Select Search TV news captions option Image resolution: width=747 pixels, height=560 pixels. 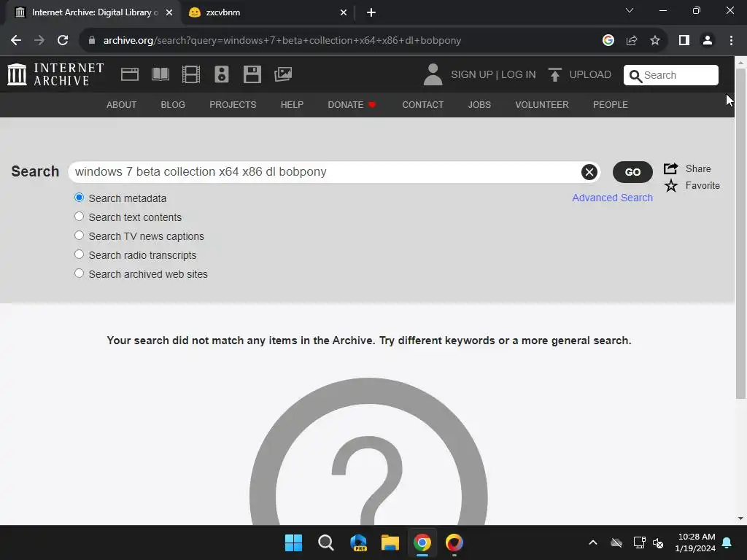point(79,236)
